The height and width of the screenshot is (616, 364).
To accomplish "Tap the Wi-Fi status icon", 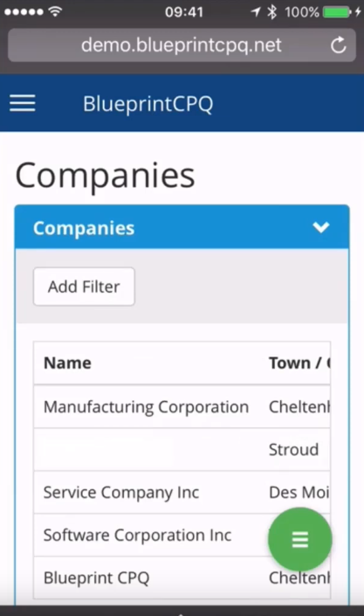I will pos(56,11).
